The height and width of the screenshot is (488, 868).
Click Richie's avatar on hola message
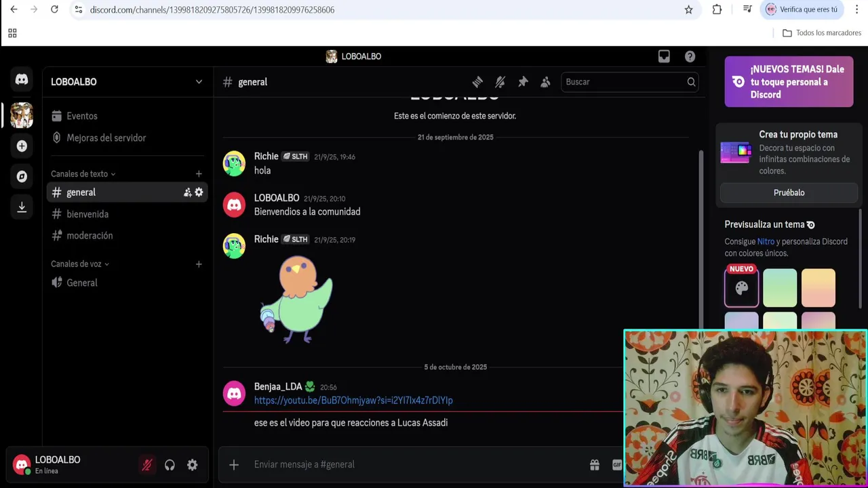(234, 163)
